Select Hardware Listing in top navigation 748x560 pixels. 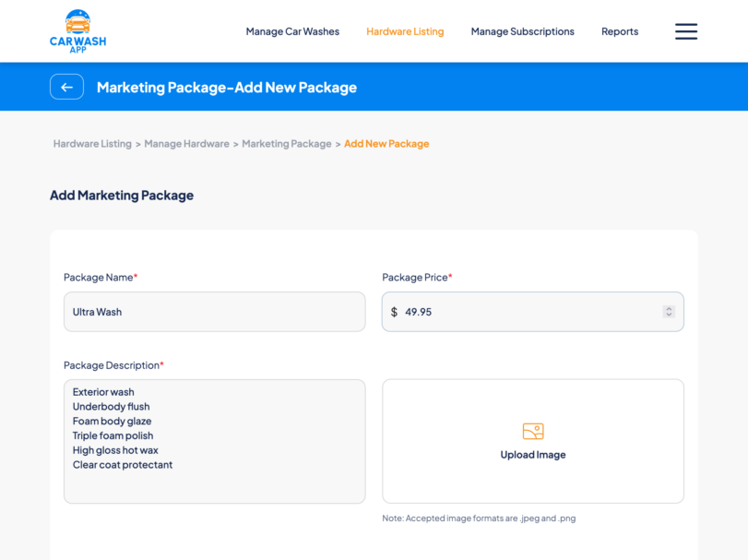pyautogui.click(x=405, y=31)
